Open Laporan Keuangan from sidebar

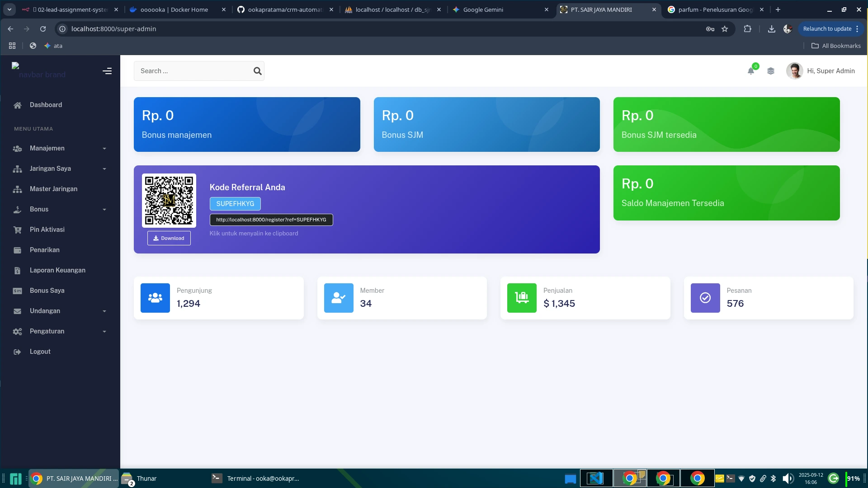coord(57,270)
